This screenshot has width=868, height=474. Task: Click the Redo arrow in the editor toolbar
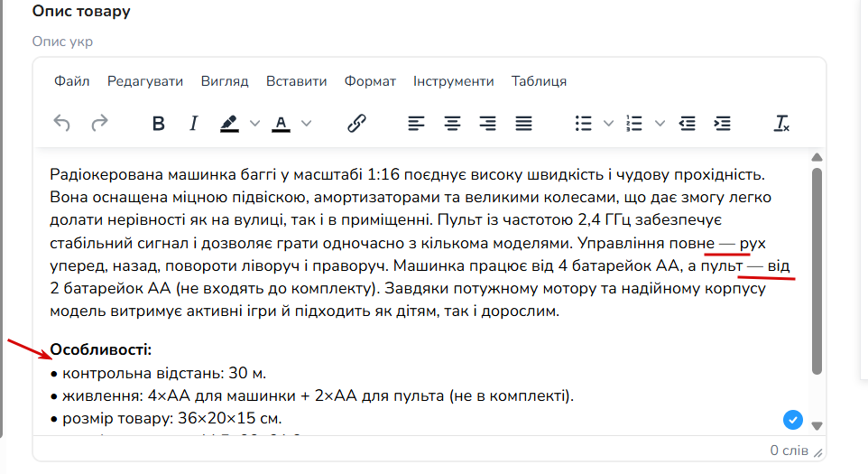[x=99, y=123]
